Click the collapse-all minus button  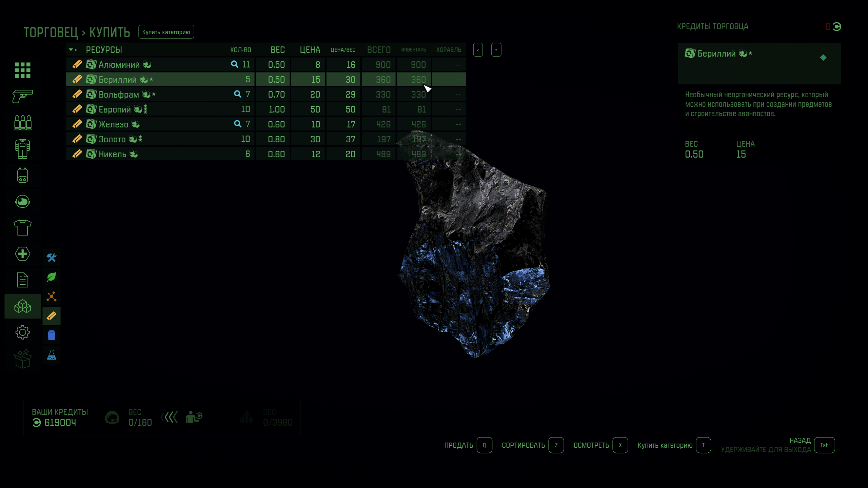point(478,50)
